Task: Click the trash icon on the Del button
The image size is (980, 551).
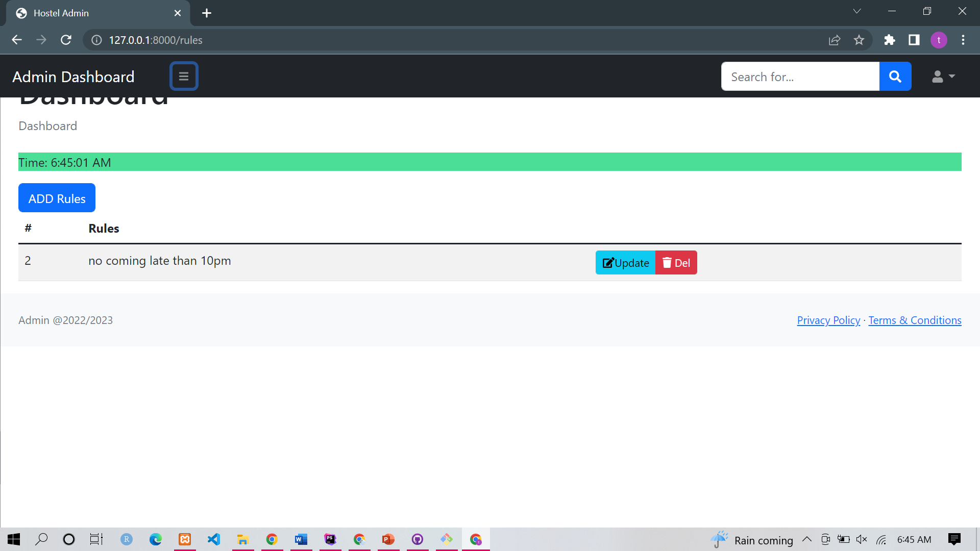Action: point(667,262)
